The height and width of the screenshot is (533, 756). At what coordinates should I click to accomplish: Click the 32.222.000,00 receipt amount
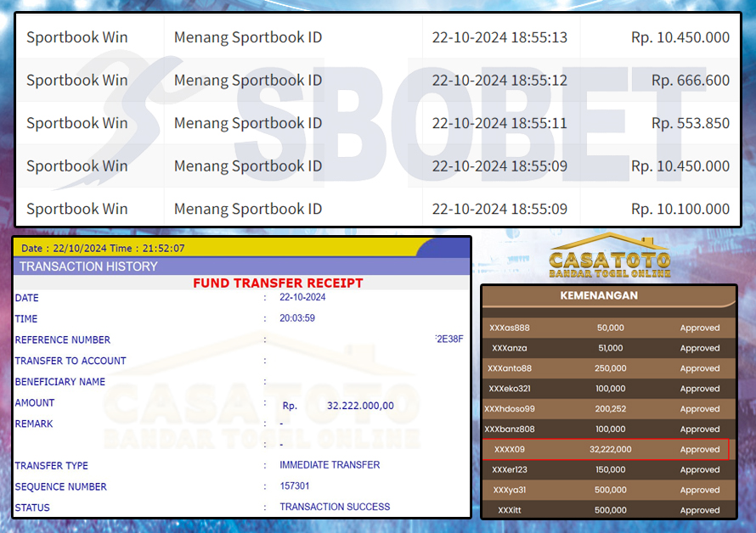pyautogui.click(x=360, y=406)
